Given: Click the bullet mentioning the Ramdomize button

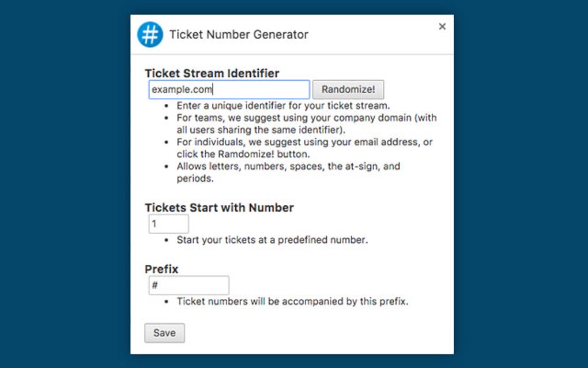Looking at the screenshot, I should click(300, 148).
